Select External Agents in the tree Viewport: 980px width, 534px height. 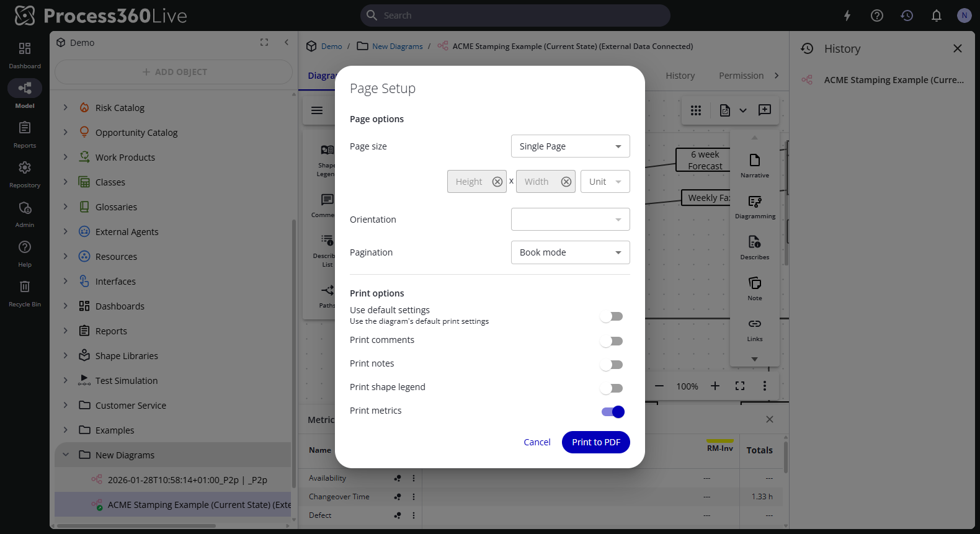(127, 232)
